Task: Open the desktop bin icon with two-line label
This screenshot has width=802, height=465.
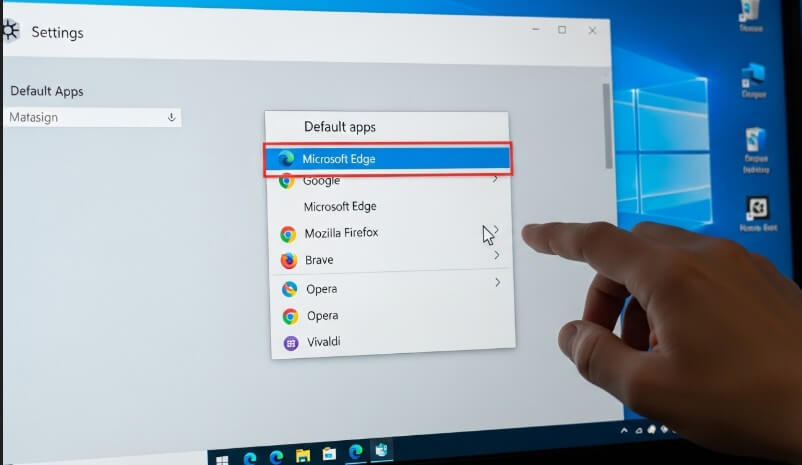Action: click(755, 140)
